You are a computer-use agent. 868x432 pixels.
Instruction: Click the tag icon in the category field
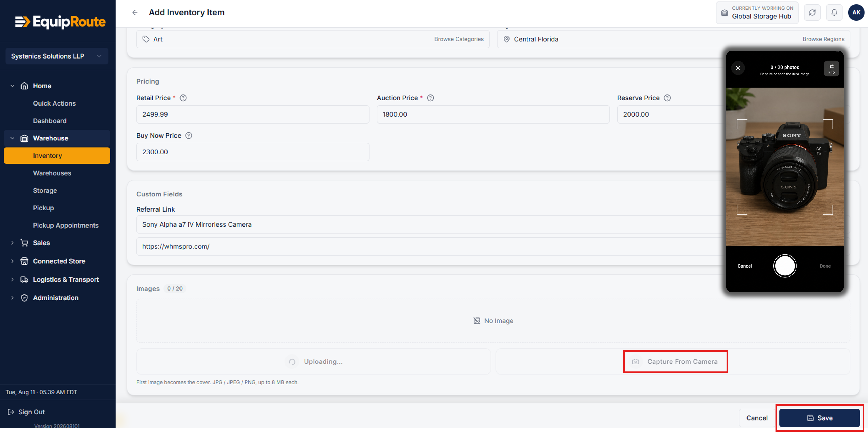click(x=146, y=39)
